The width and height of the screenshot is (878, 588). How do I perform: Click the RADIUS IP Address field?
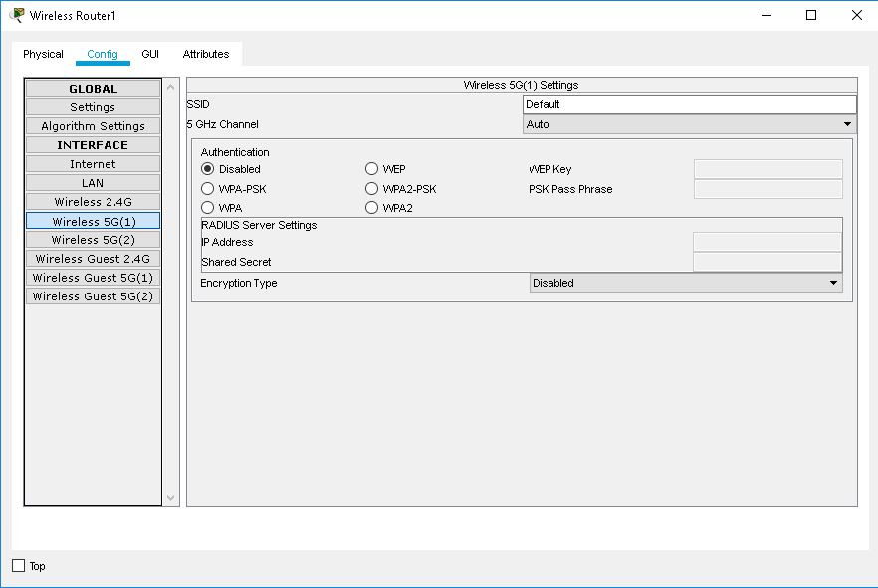pyautogui.click(x=768, y=242)
